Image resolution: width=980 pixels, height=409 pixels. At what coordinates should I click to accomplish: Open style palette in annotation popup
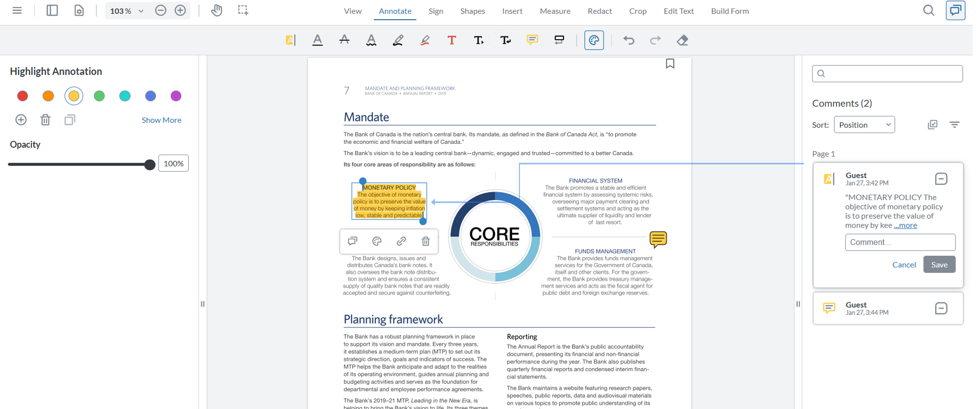point(377,241)
